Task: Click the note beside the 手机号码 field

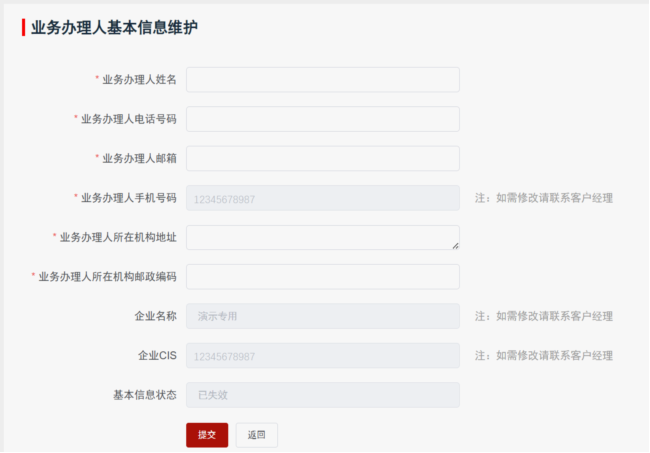Action: tap(544, 198)
